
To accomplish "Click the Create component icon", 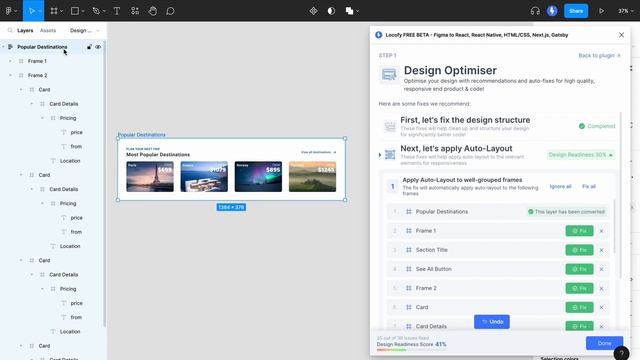I will coord(313,11).
